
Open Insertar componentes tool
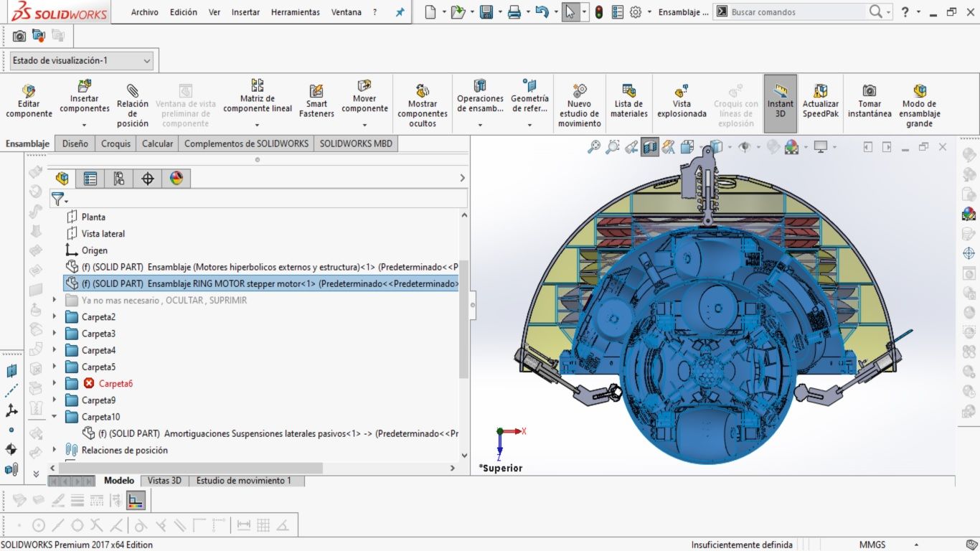pyautogui.click(x=85, y=96)
